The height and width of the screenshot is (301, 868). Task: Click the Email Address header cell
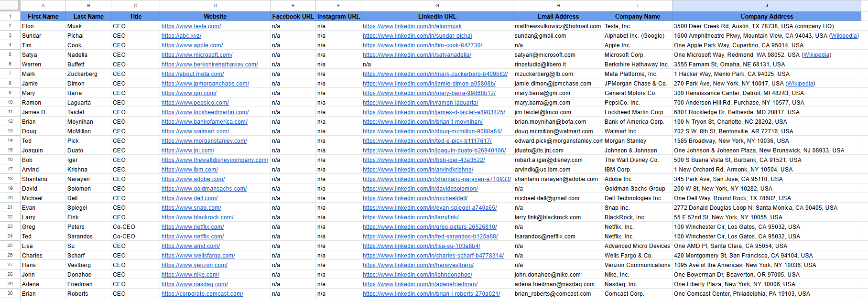tap(558, 16)
